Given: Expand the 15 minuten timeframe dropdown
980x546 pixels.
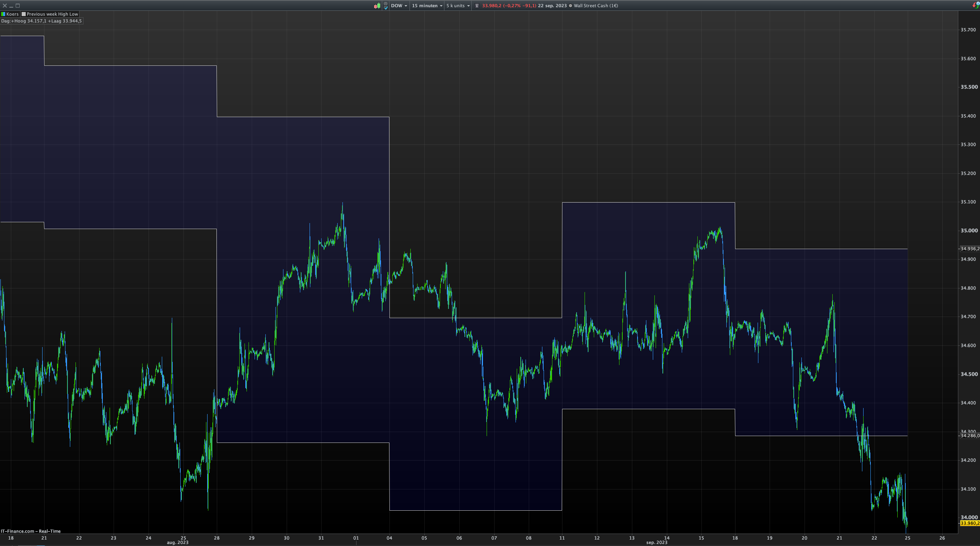Looking at the screenshot, I should point(427,6).
